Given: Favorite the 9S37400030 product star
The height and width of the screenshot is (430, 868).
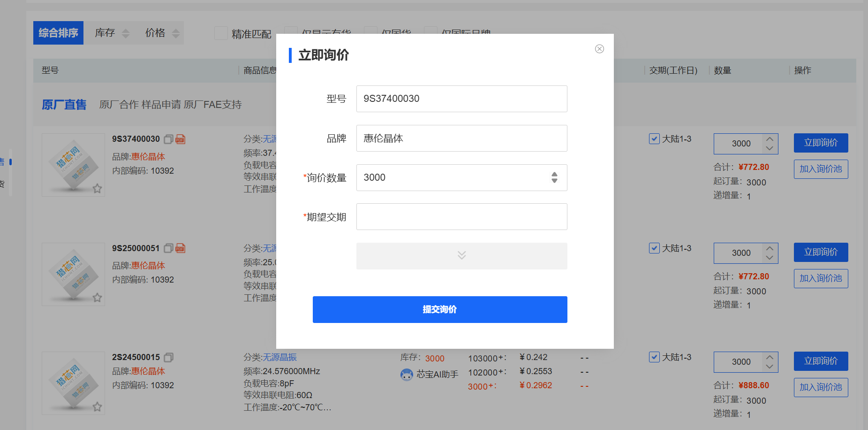Looking at the screenshot, I should [97, 188].
